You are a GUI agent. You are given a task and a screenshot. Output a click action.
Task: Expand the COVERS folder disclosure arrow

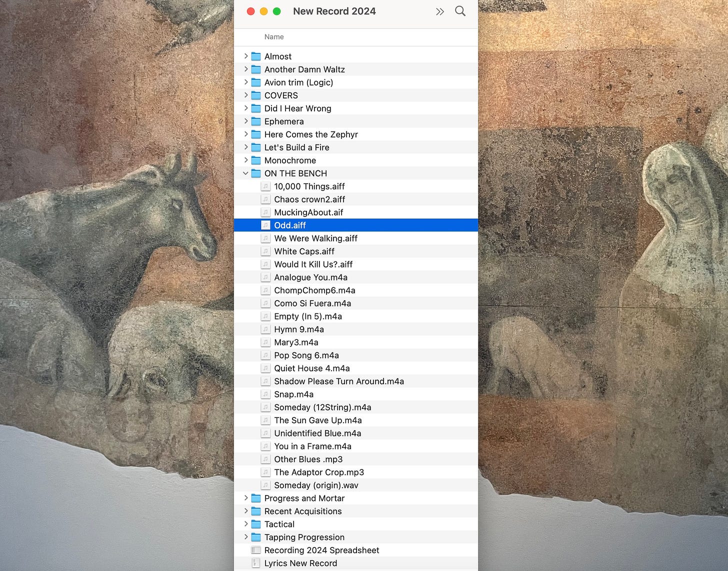coord(245,95)
